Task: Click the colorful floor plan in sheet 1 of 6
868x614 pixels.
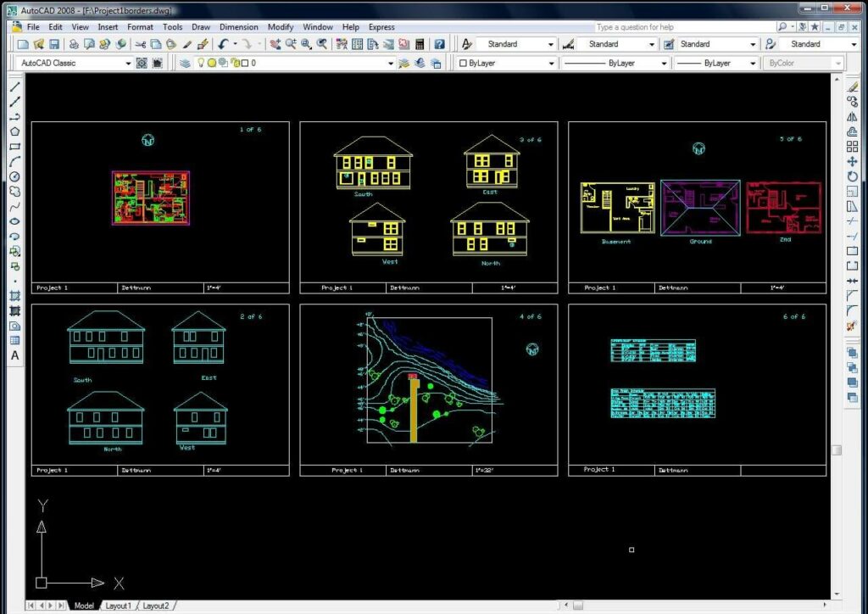Action: (x=151, y=198)
